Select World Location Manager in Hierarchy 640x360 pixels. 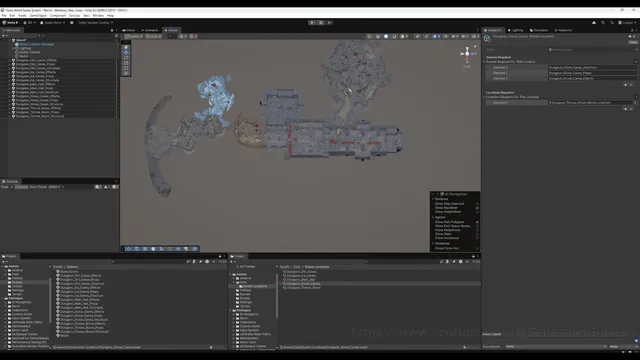coord(37,44)
